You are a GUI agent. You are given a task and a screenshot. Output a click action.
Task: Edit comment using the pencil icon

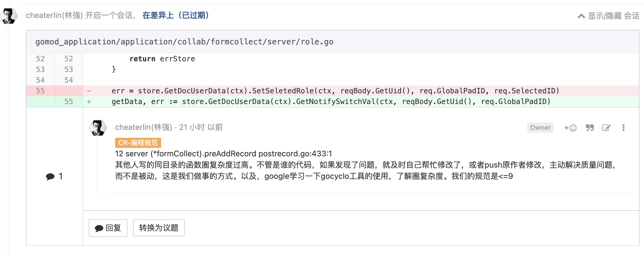tap(606, 128)
